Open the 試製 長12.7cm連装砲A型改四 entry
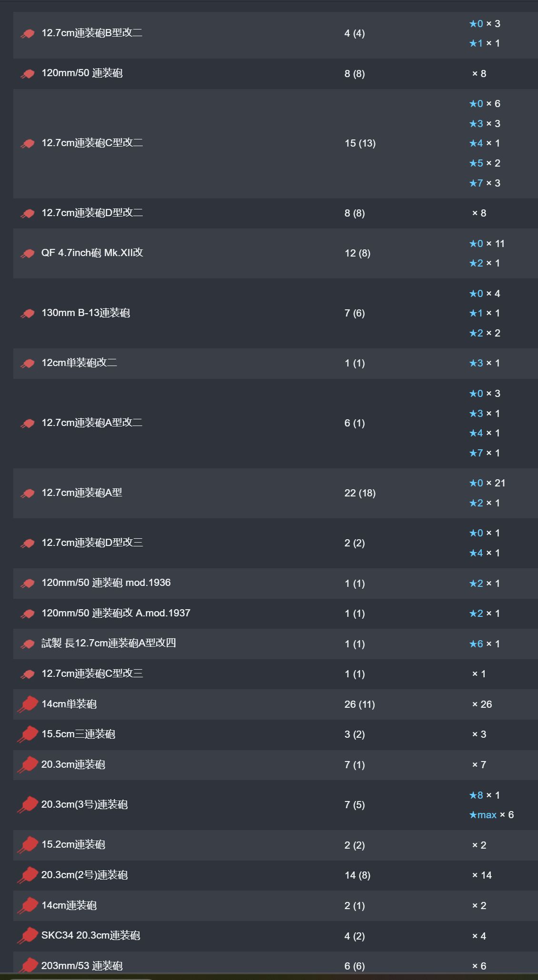 tap(109, 643)
